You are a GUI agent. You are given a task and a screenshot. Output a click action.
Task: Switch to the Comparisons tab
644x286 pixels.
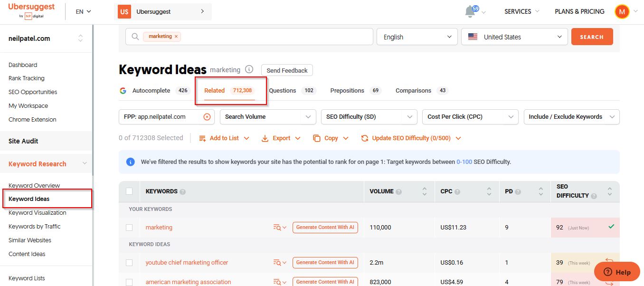pyautogui.click(x=422, y=90)
